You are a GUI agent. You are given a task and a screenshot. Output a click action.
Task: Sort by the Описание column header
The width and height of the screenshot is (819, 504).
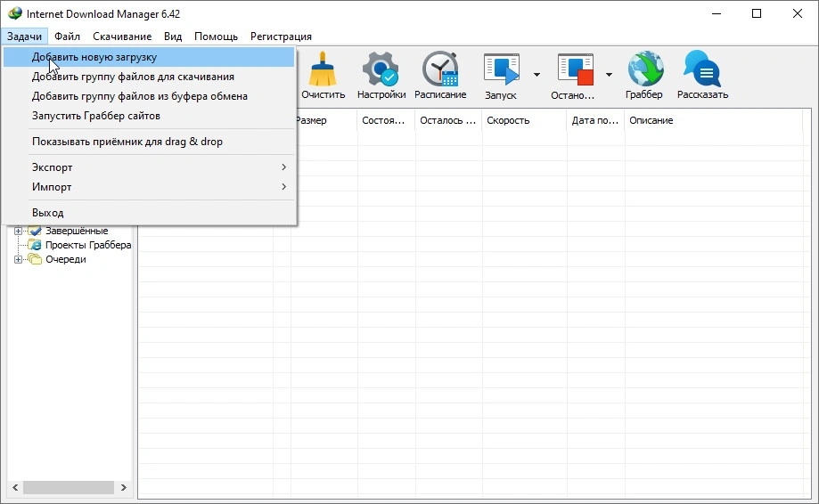[x=714, y=120]
